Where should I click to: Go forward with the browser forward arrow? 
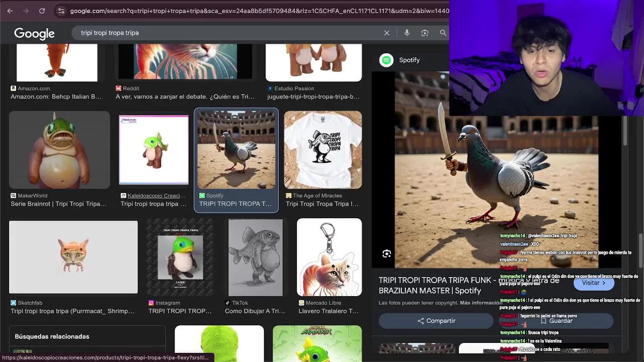(x=26, y=11)
